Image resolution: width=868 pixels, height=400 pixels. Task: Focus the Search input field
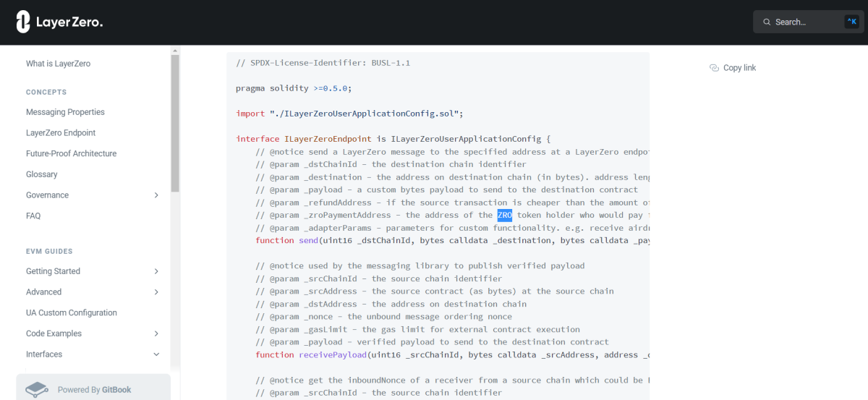(x=803, y=22)
